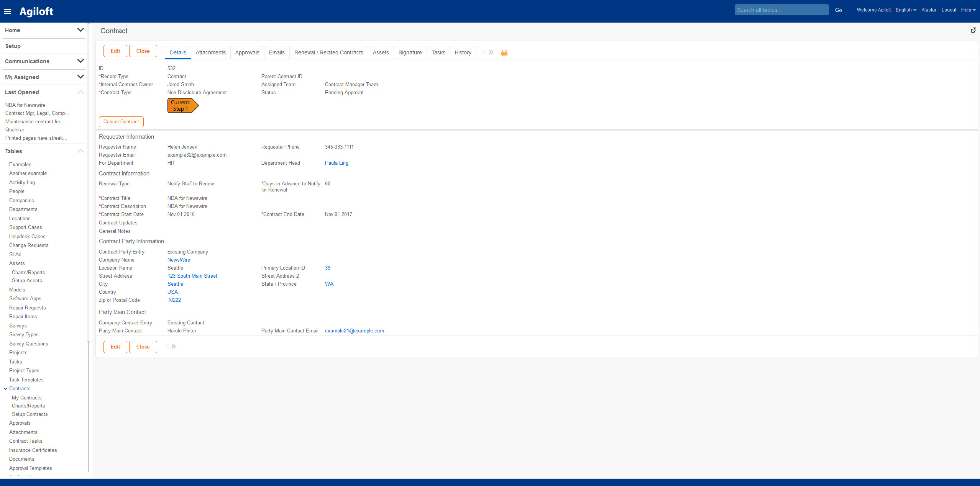Collapse the Last Opened section
980x486 pixels.
[80, 92]
